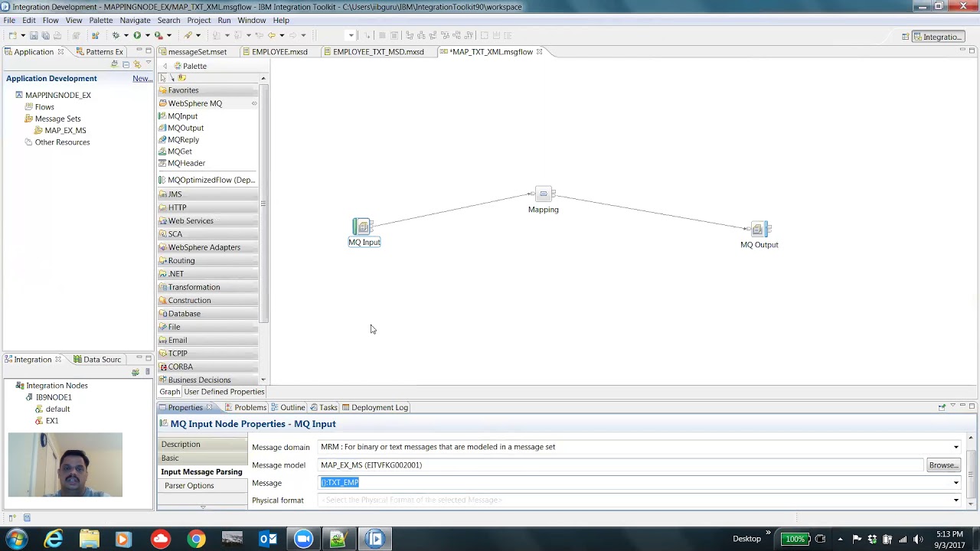Click the Message model input field

point(620,465)
